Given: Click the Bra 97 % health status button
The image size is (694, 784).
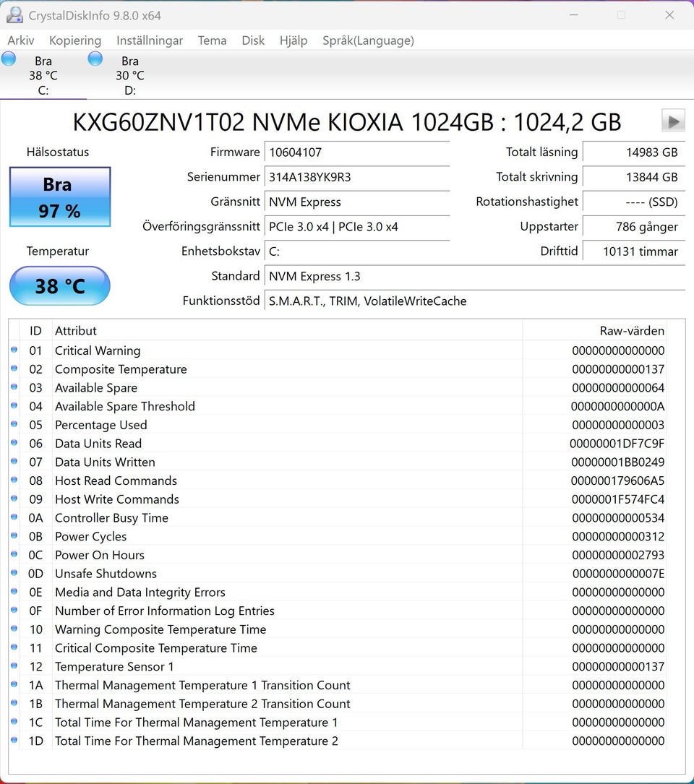Looking at the screenshot, I should click(x=60, y=197).
